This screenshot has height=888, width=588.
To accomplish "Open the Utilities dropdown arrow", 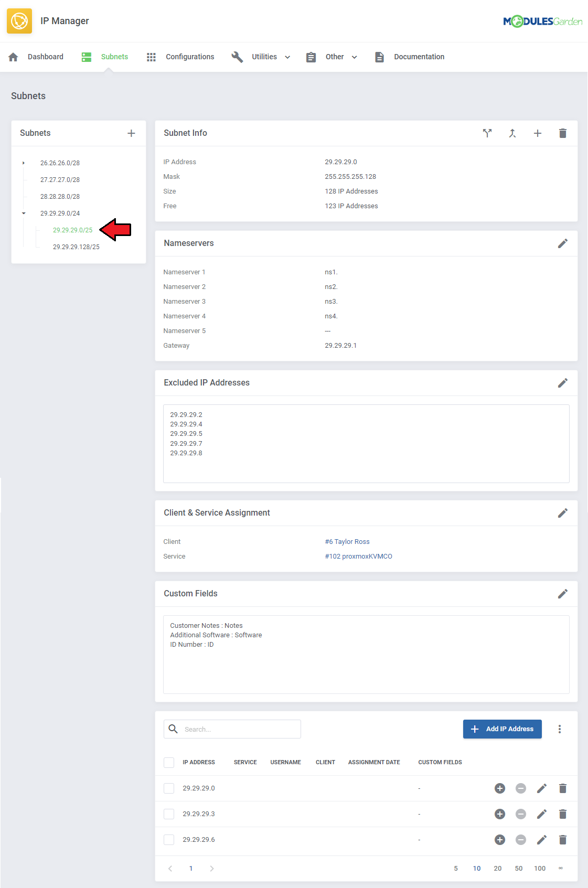I will 287,57.
